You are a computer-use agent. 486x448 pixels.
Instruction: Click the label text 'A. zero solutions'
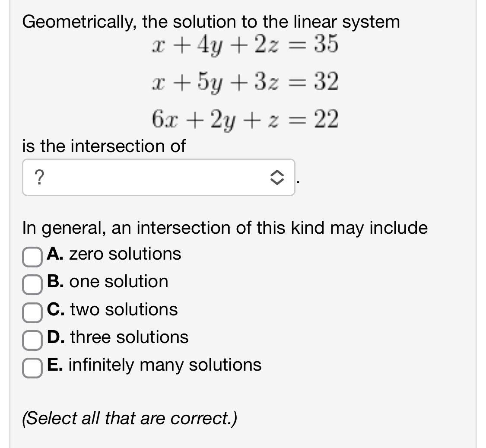(114, 254)
